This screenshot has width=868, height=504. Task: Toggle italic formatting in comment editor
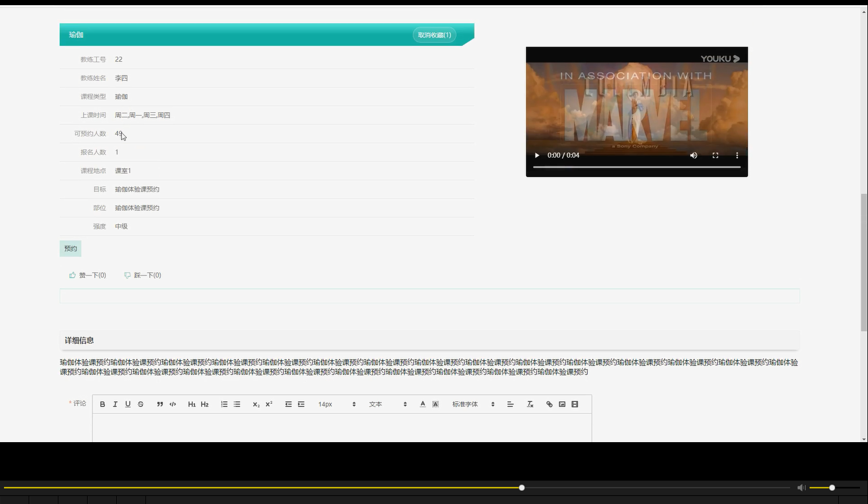(115, 404)
